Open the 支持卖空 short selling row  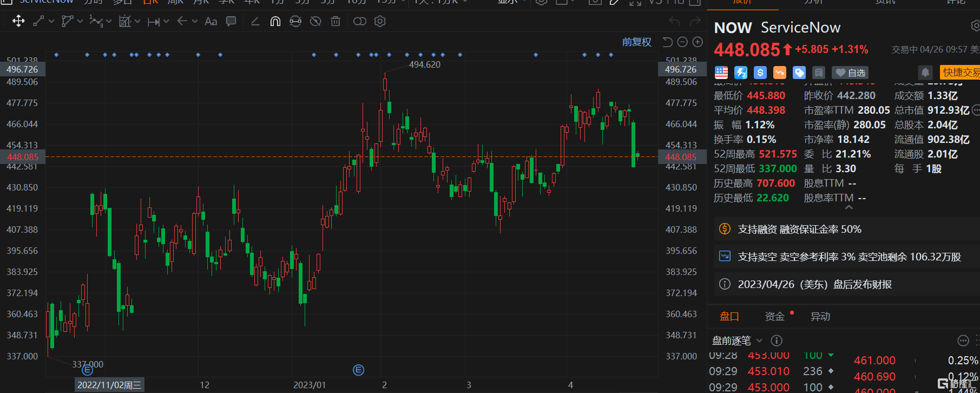(847, 257)
